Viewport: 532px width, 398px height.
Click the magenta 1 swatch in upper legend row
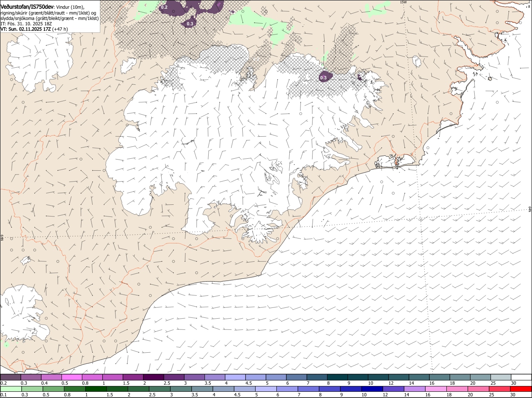(x=112, y=377)
